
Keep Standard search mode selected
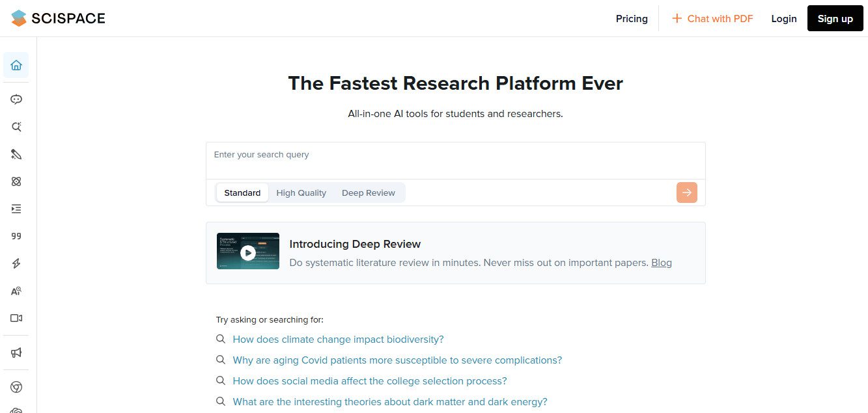click(242, 193)
